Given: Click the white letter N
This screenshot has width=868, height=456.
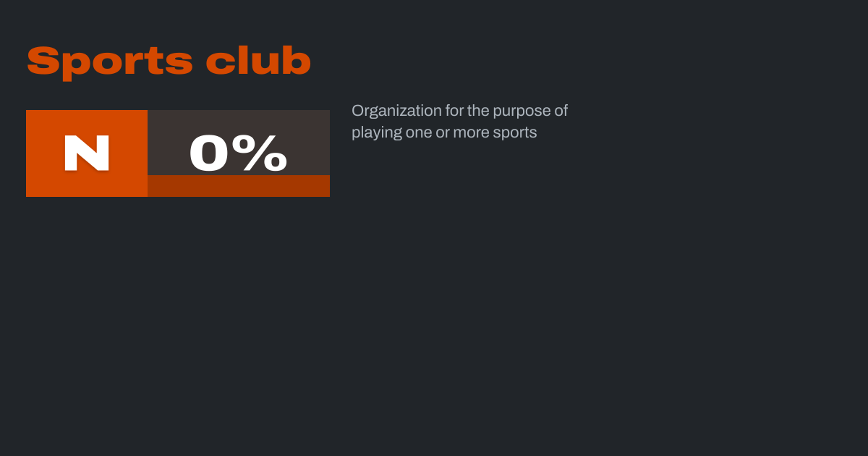Looking at the screenshot, I should point(87,153).
